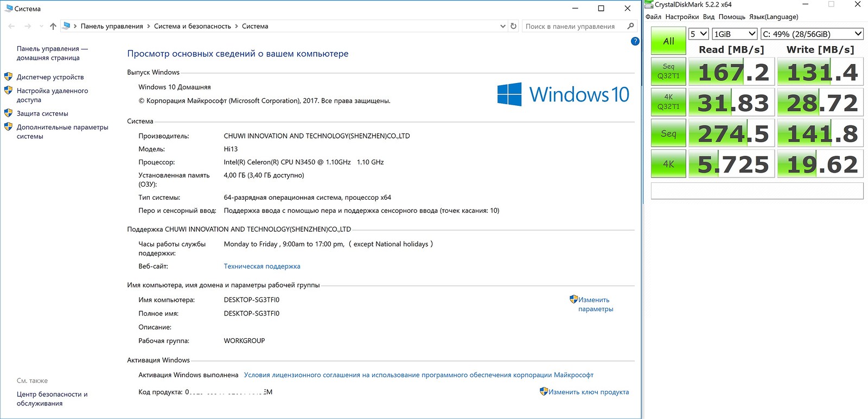Image resolution: width=868 pixels, height=419 pixels.
Task: Open Язык(Language) menu
Action: pos(774,17)
